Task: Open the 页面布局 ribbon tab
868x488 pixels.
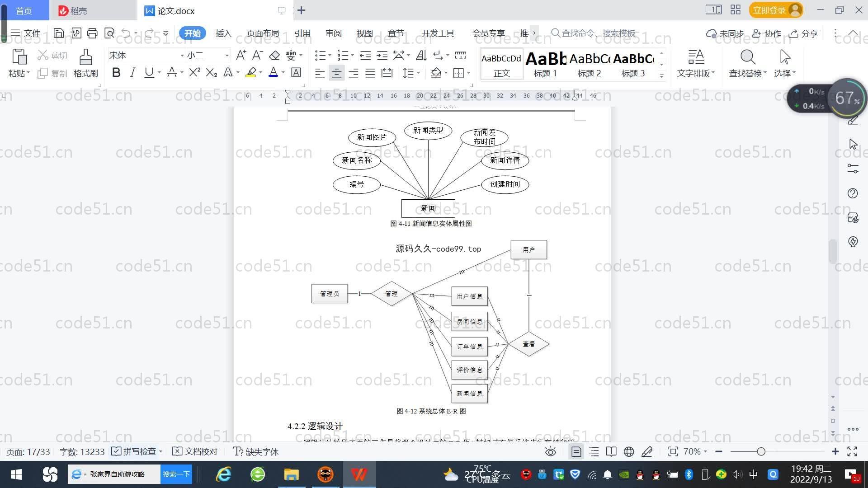Action: 263,33
